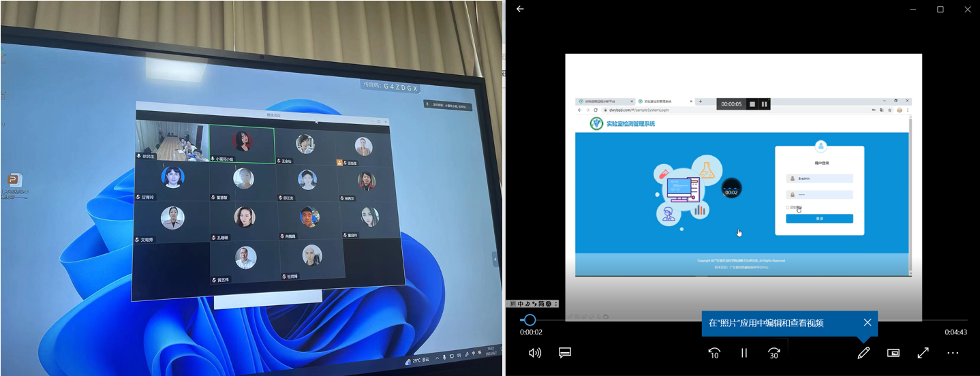Image resolution: width=980 pixels, height=376 pixels.
Task: Click the back arrow in the video player
Action: coord(520,10)
